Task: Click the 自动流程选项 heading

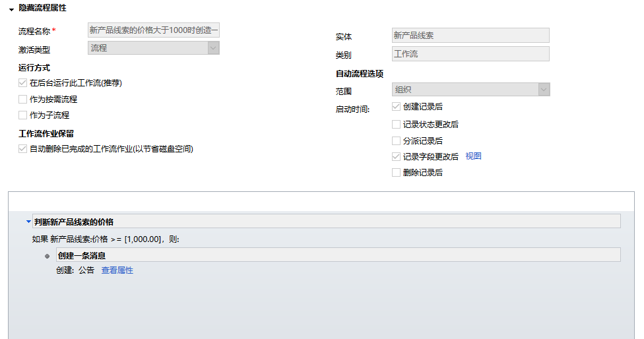Action: [x=360, y=74]
